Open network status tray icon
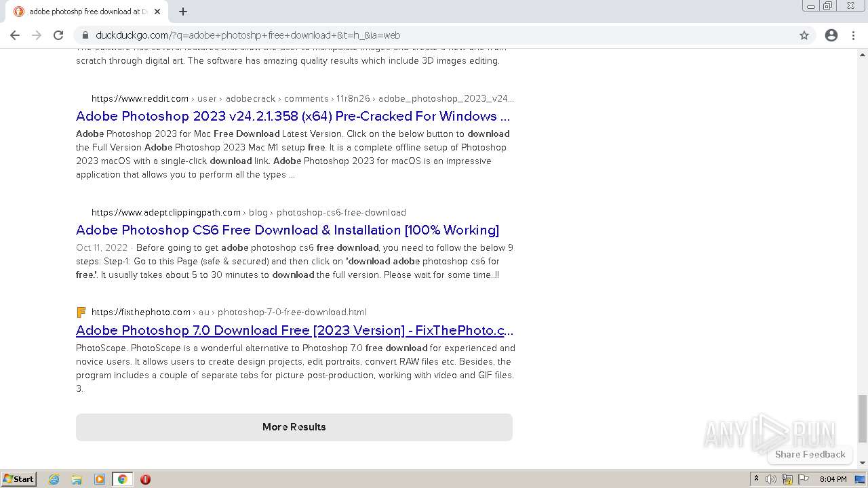This screenshot has height=488, width=868. click(x=787, y=479)
